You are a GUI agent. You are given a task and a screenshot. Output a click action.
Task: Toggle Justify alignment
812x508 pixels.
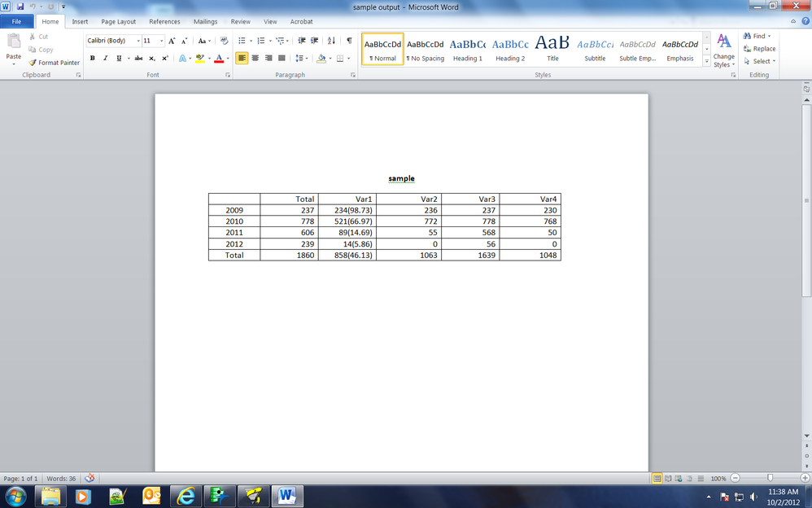click(282, 58)
